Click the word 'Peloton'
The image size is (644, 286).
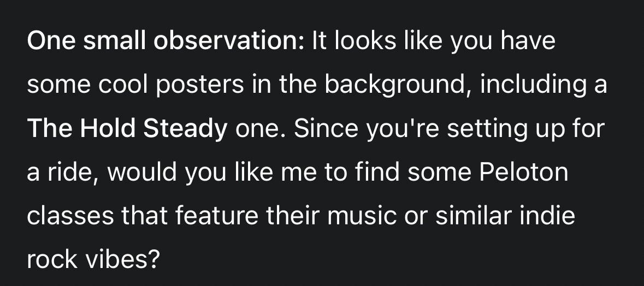pos(523,172)
